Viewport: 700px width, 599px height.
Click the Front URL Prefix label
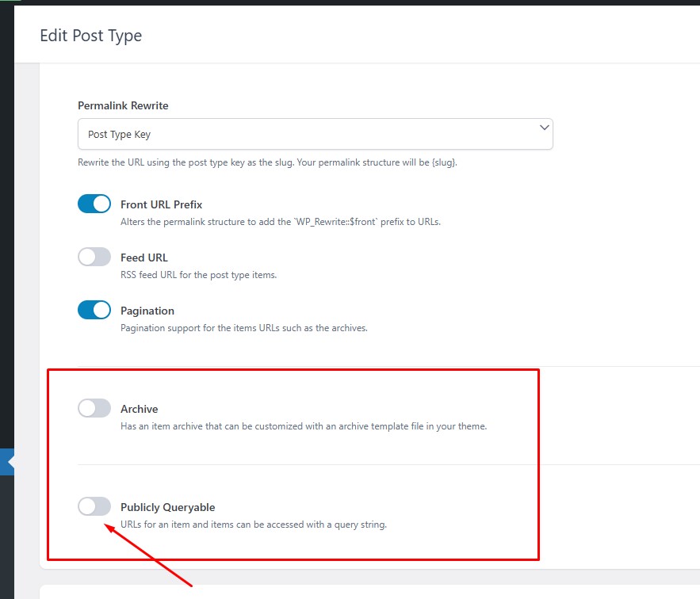161,204
